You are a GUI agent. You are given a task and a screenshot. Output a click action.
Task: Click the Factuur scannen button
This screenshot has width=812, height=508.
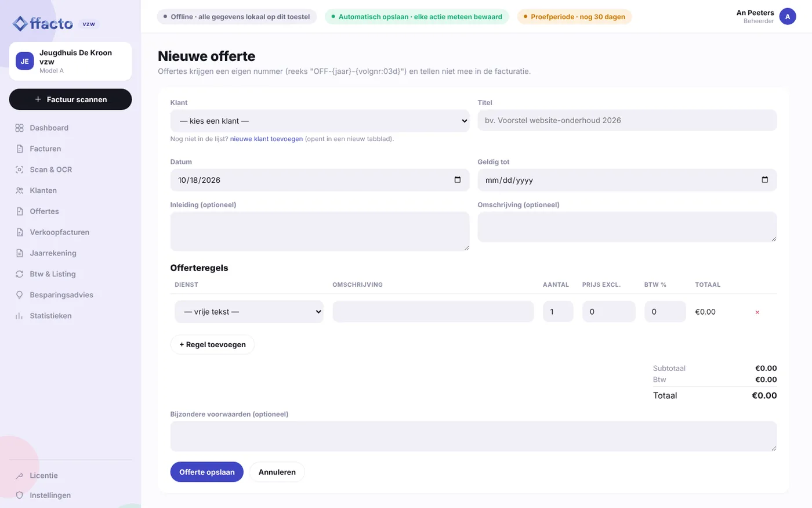70,99
